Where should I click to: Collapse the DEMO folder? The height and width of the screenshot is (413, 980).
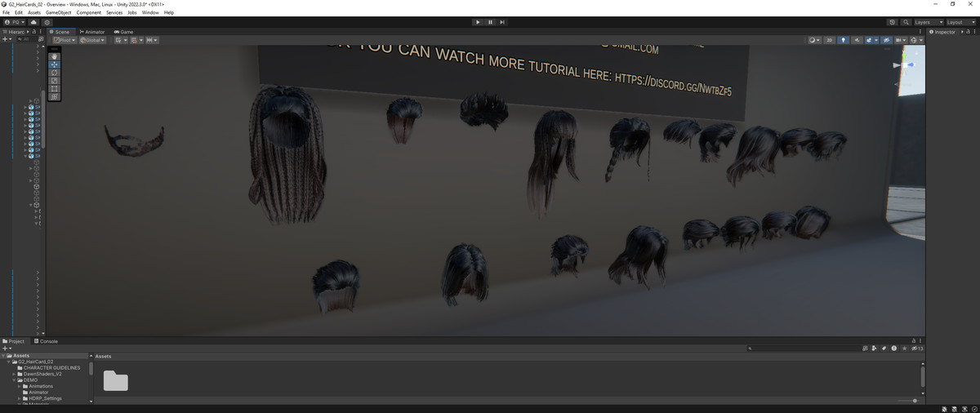point(16,380)
